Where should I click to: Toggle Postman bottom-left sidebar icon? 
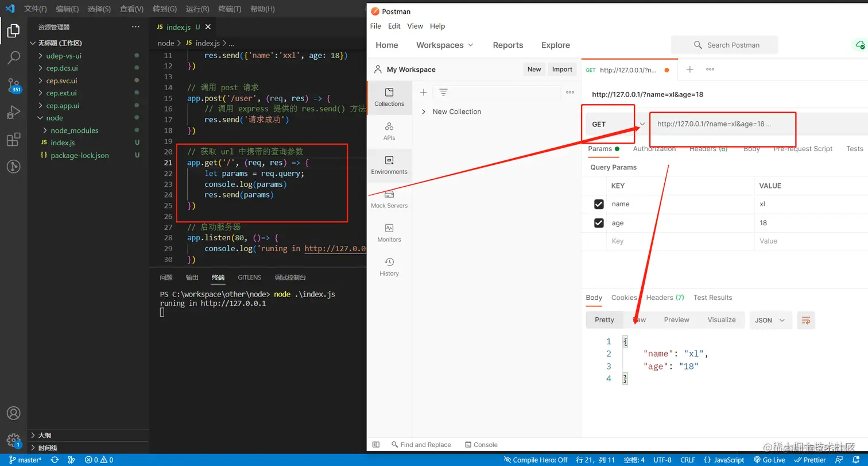(x=376, y=445)
